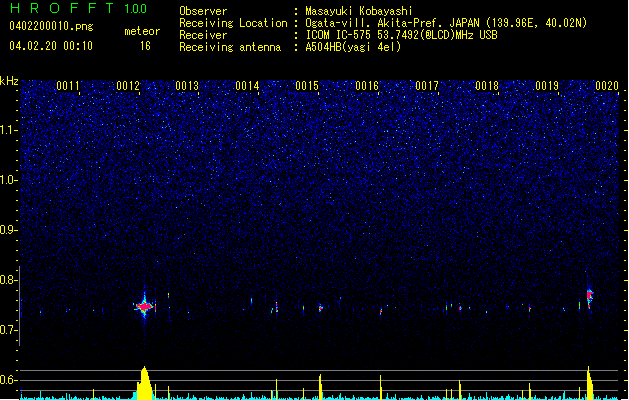The height and width of the screenshot is (400, 629).
Task: Click the 0020 time marker
Action: point(607,86)
